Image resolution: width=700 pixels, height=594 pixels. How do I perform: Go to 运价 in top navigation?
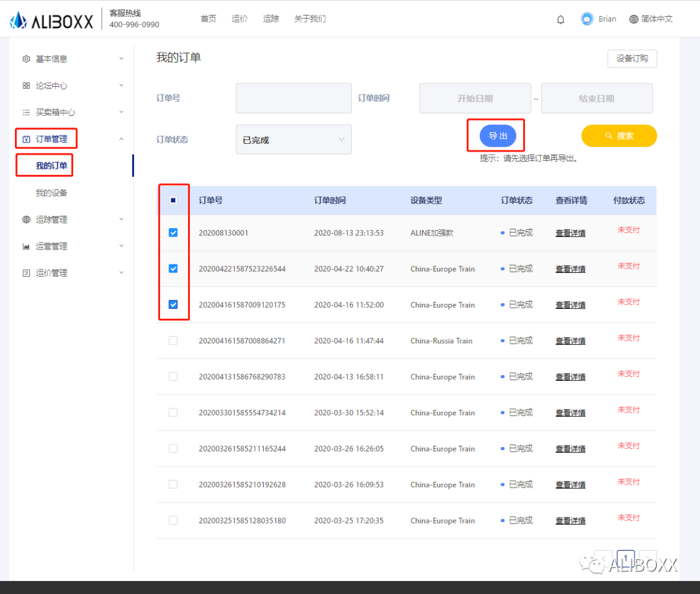240,19
